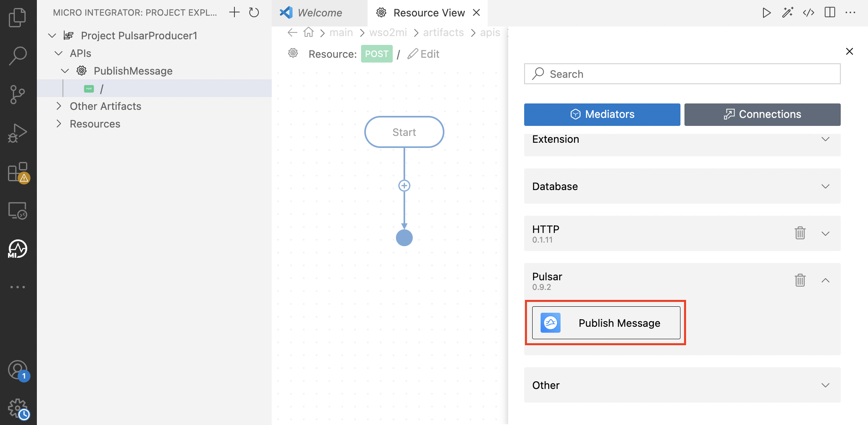The height and width of the screenshot is (425, 868).
Task: Add a mediator with the plus node
Action: pyautogui.click(x=404, y=186)
